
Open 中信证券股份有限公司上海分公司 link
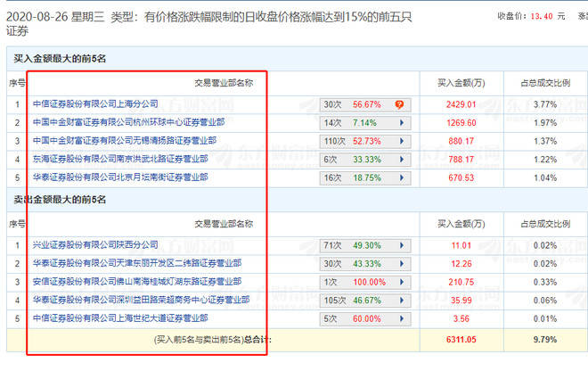pos(95,104)
